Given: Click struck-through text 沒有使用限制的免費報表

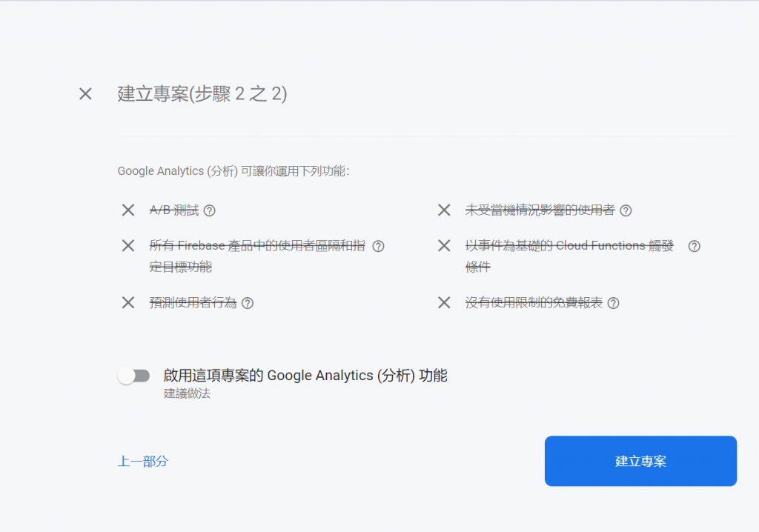Looking at the screenshot, I should tap(534, 303).
